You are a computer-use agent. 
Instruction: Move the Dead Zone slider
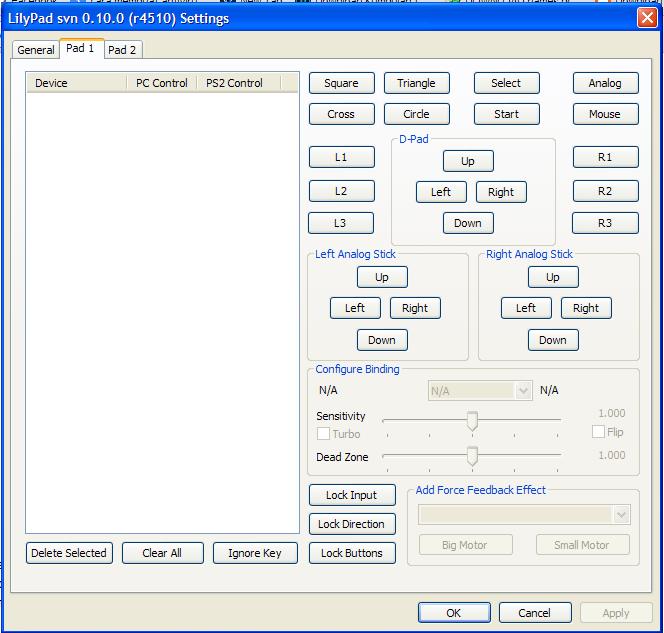pos(472,456)
